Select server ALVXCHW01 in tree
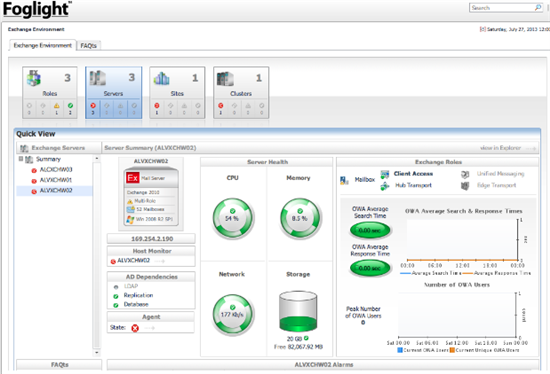Screen dimensions: 550x374 pyautogui.click(x=56, y=180)
